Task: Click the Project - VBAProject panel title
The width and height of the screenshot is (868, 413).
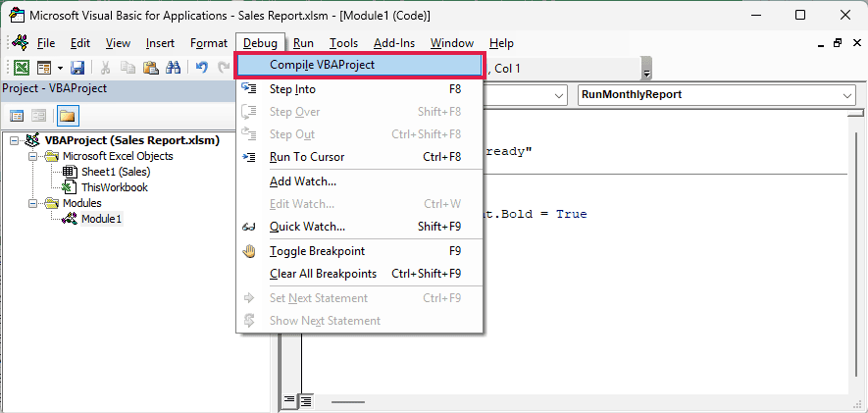Action: 55,88
